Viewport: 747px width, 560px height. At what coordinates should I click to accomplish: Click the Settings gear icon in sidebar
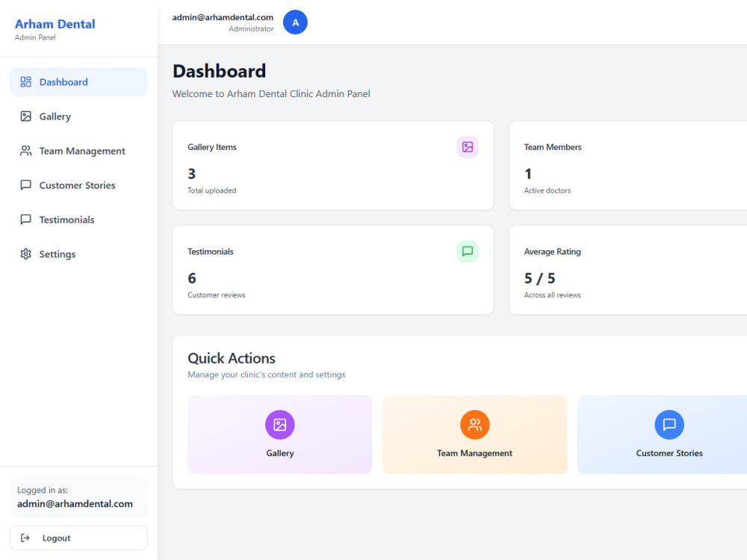[x=25, y=254]
